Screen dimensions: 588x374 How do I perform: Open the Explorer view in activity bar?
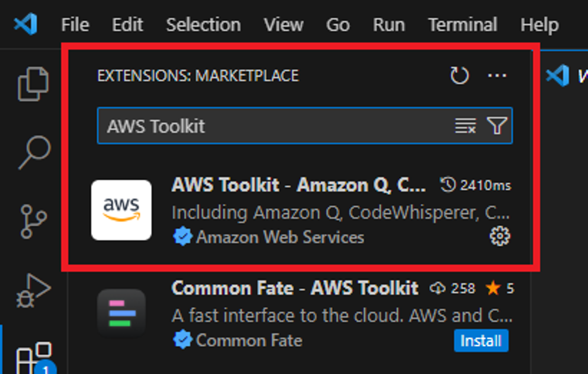(x=33, y=84)
